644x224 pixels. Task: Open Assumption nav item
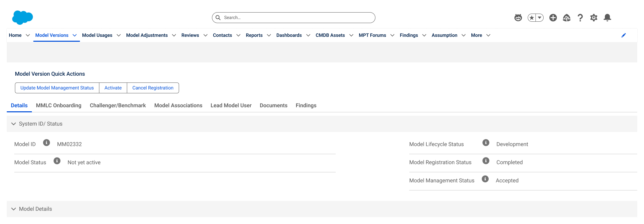click(444, 35)
